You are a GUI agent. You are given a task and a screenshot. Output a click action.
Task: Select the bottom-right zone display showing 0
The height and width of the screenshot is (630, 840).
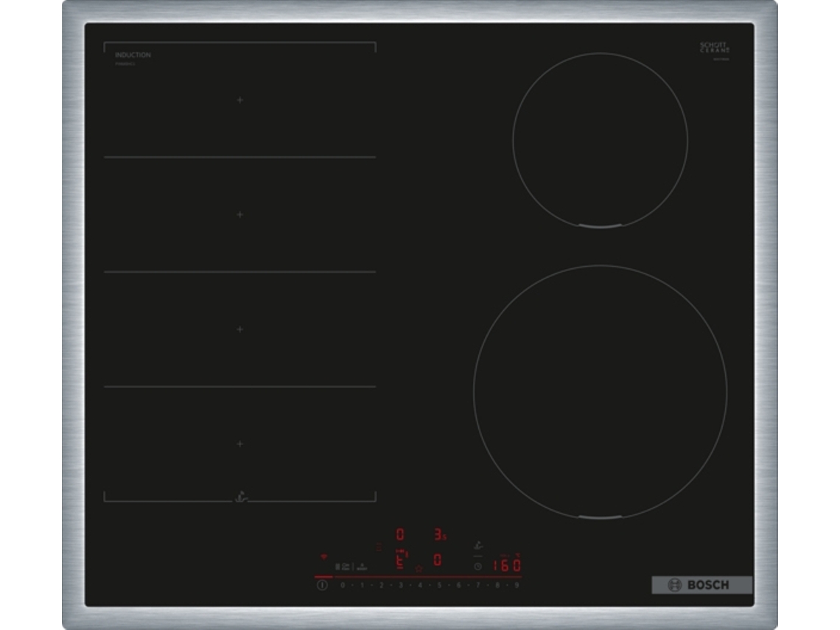pyautogui.click(x=438, y=560)
